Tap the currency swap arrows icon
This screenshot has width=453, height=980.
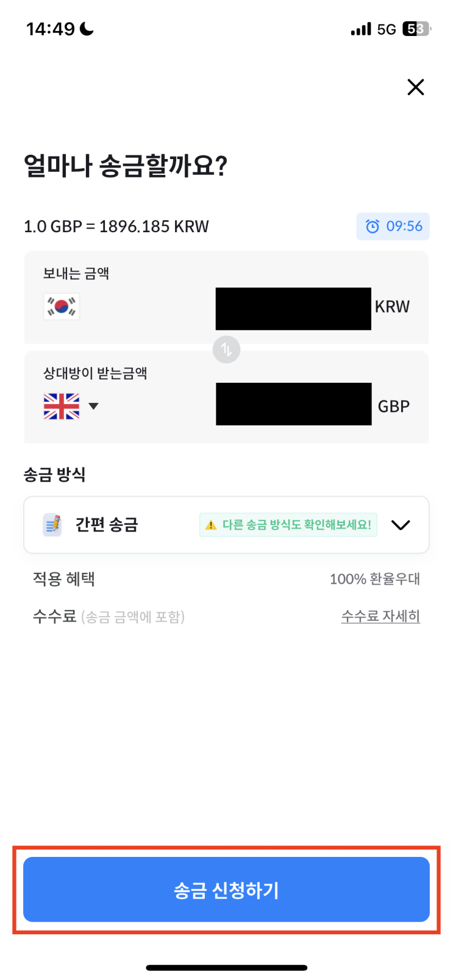click(x=226, y=350)
